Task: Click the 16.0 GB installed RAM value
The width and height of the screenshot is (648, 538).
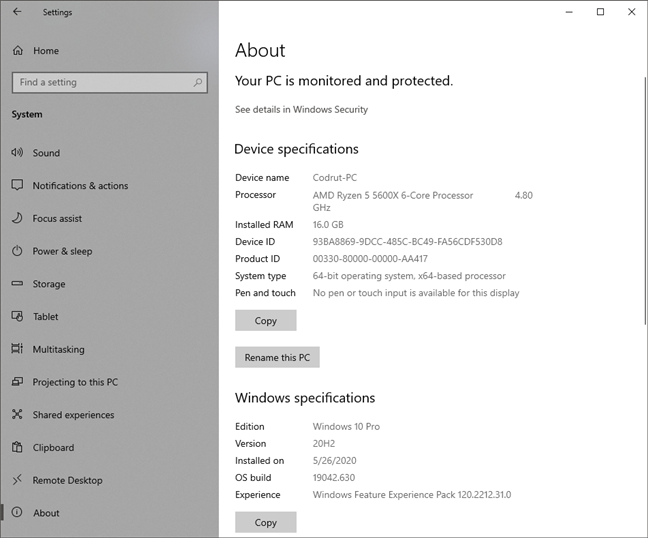Action: pos(328,225)
